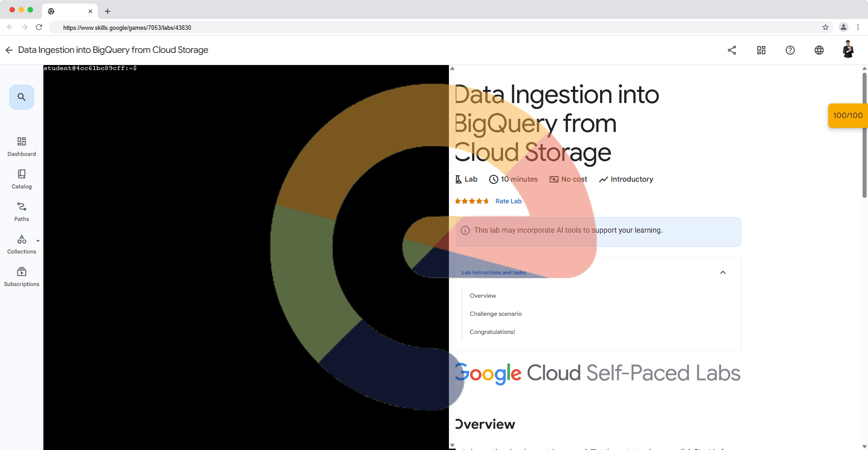Open the Subscriptions sidebar item
The image size is (868, 450).
click(x=22, y=277)
